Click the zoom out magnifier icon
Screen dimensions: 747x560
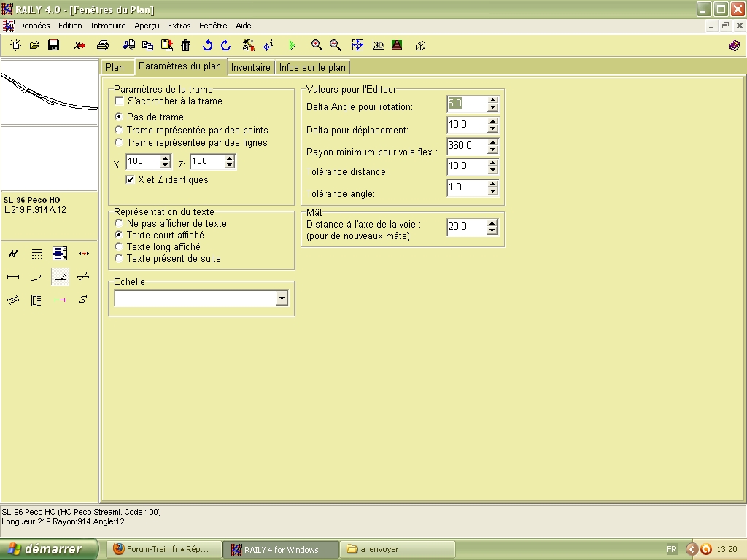(336, 45)
